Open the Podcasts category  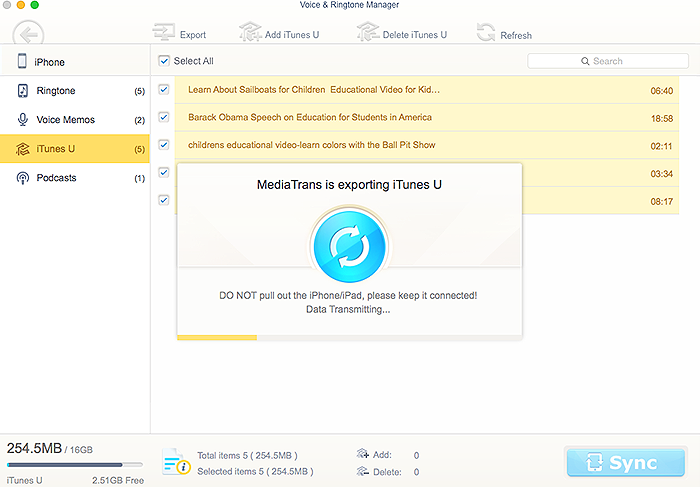coord(75,178)
